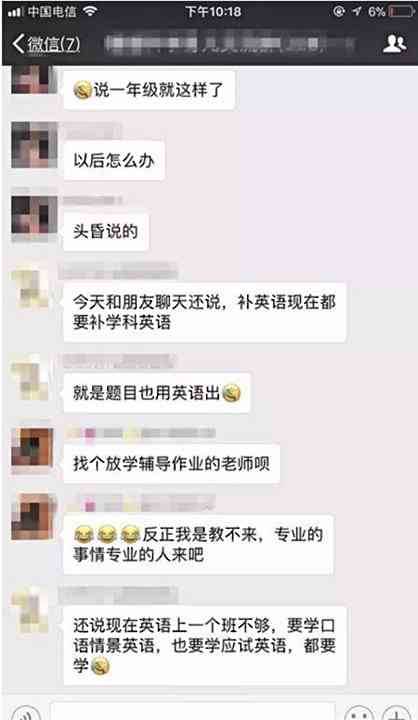
Task: Tap avatar next to "找个放学辅导作业的老师呗"
Action: point(32,450)
